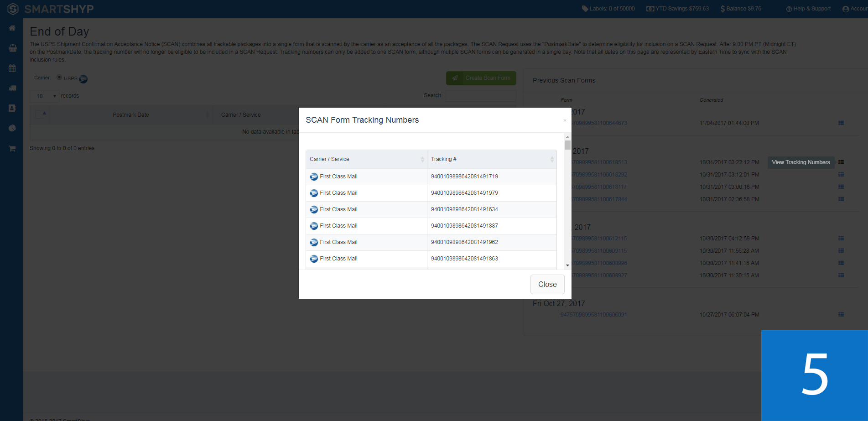Sort background table by Postmark Date
Screen dimensions: 868x421
tap(130, 115)
